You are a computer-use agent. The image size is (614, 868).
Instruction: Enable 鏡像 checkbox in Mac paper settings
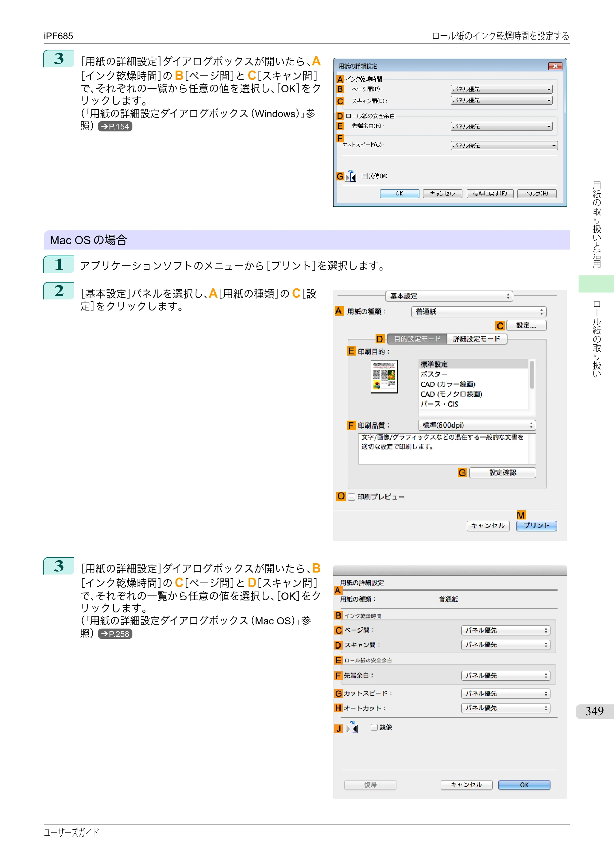374,727
